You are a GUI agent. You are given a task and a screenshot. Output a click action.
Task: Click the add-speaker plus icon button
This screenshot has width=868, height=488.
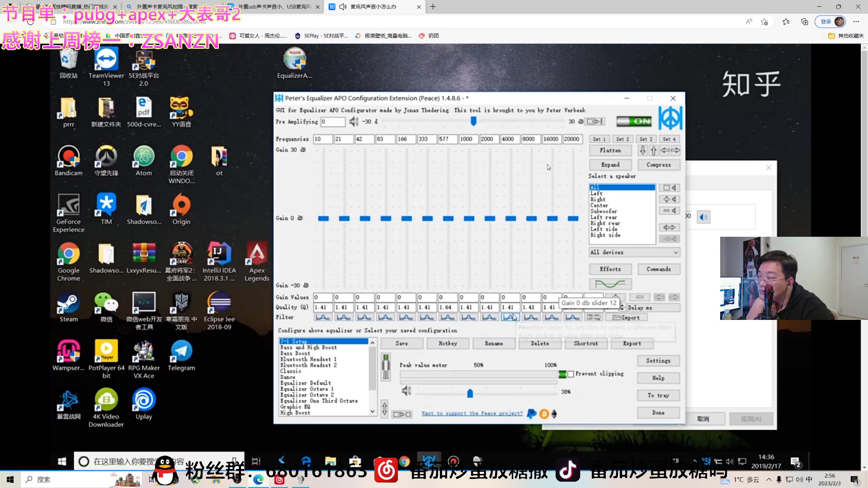(669, 199)
